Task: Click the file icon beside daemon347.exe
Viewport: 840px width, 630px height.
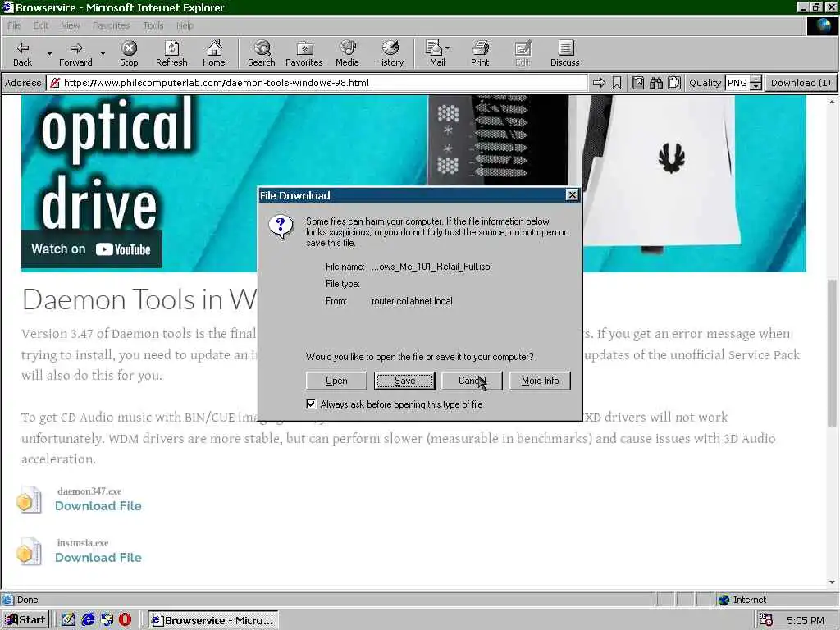Action: pos(30,500)
